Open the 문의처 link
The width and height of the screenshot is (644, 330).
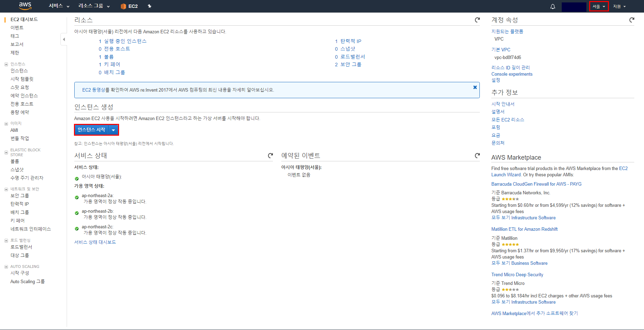(x=498, y=143)
